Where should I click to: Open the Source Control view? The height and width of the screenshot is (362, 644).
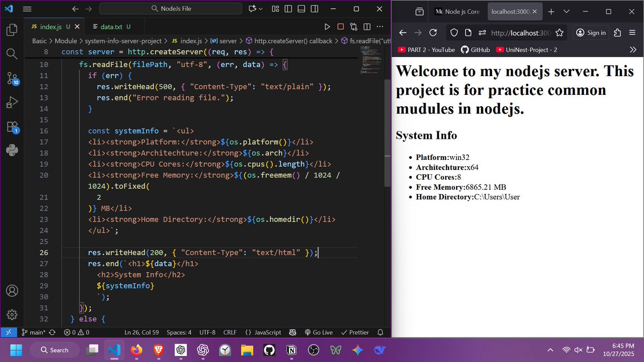12,79
